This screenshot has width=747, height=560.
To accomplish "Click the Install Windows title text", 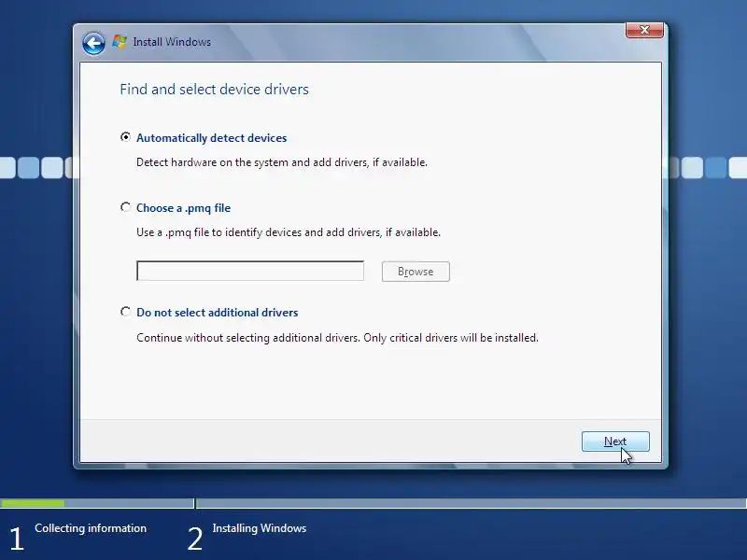I will (x=172, y=42).
